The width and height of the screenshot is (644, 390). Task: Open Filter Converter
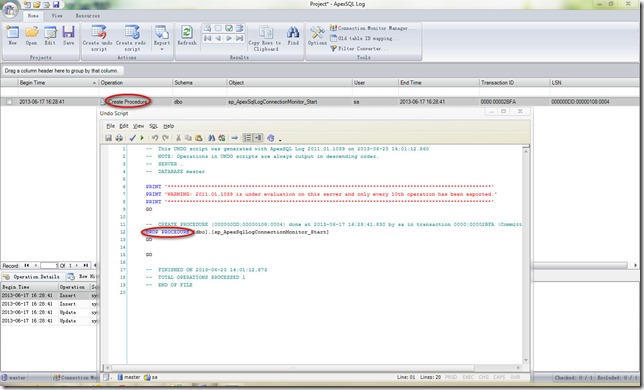pyautogui.click(x=359, y=48)
